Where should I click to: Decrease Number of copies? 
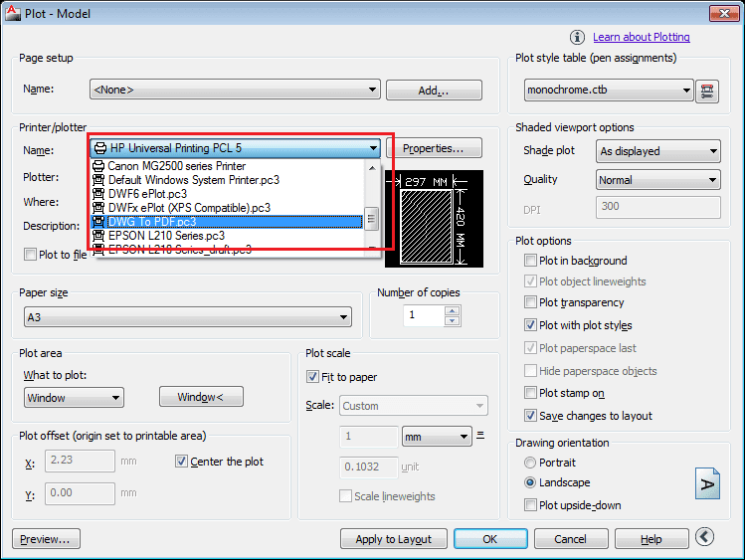click(453, 321)
